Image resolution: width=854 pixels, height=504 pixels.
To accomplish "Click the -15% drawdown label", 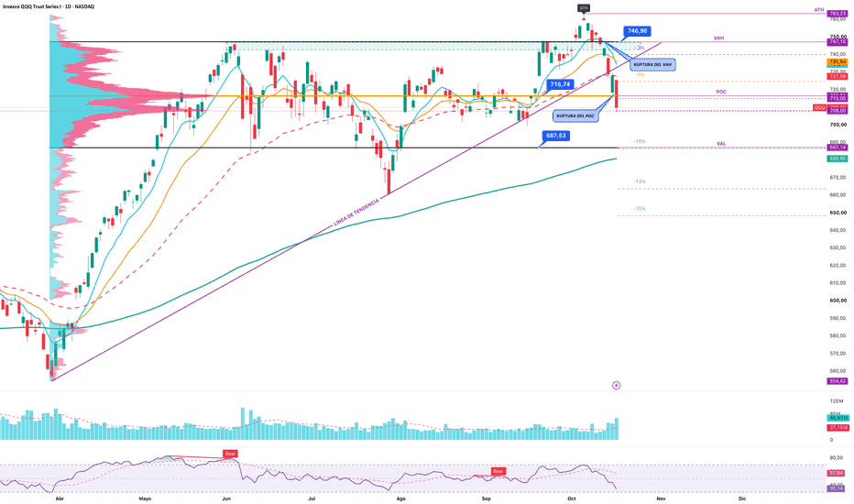I will (640, 209).
